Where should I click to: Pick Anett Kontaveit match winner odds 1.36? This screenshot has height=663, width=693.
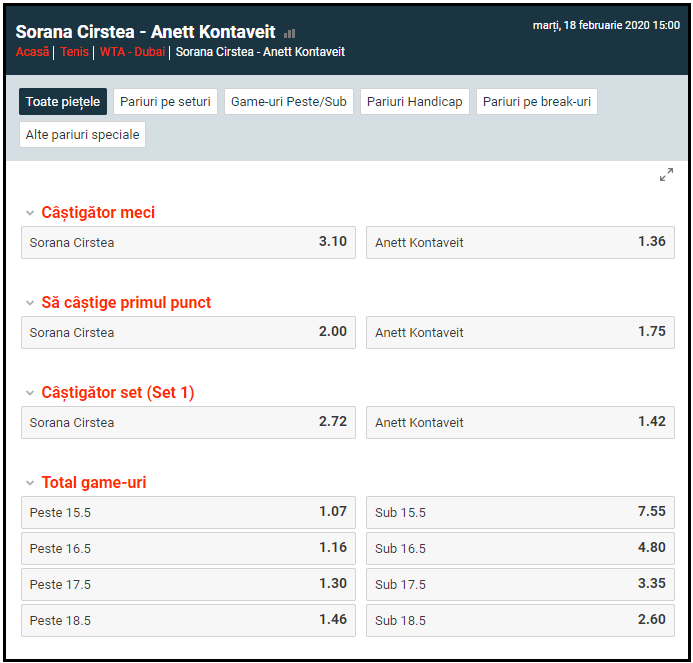click(x=520, y=242)
